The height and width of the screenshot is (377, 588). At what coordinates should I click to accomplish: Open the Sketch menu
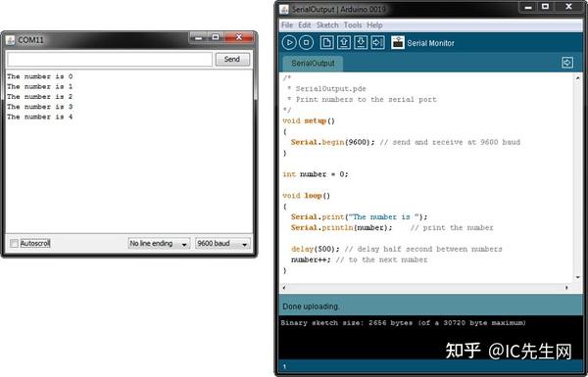point(327,25)
